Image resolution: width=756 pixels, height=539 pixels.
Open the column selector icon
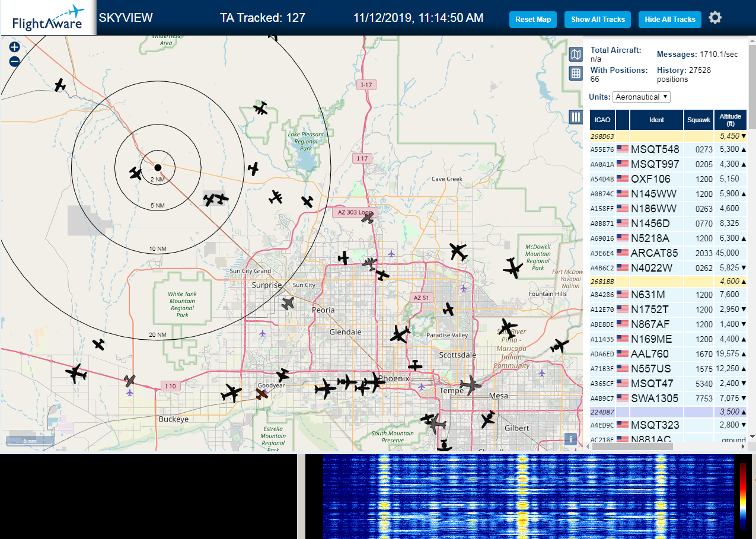tap(575, 117)
